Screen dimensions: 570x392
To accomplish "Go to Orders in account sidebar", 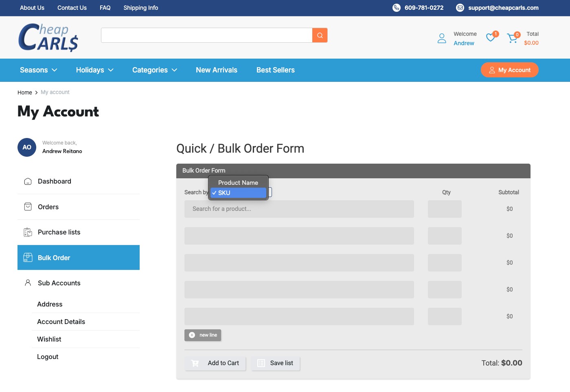I will click(x=48, y=207).
